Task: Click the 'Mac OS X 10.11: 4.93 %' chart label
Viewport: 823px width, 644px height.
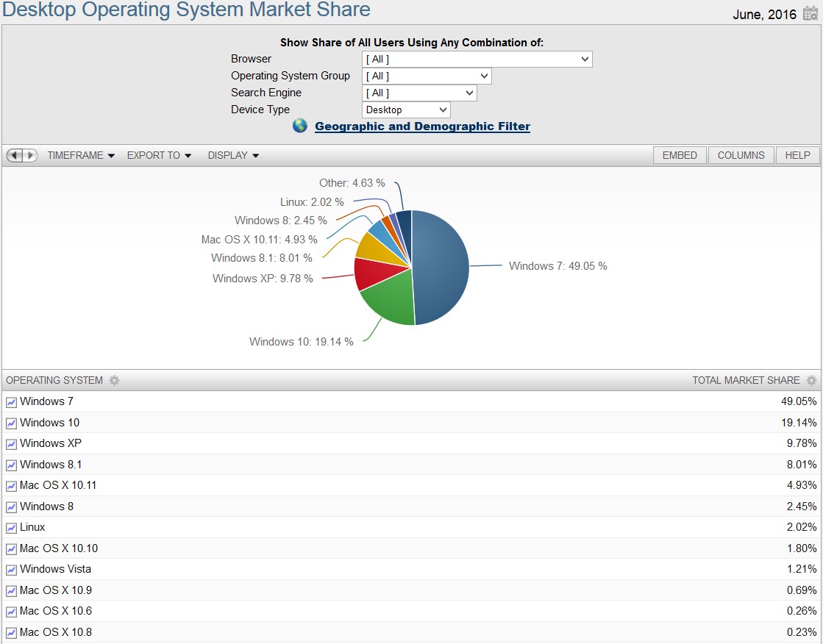Action: [260, 240]
